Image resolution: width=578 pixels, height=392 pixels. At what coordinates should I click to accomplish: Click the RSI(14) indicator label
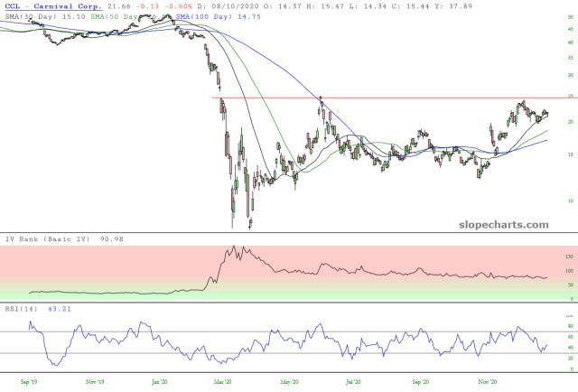pos(22,309)
